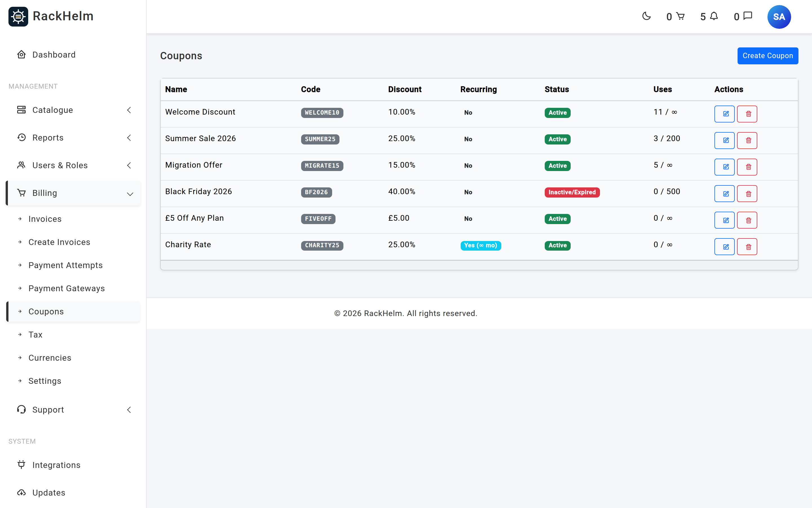Click the WELCOME10 code badge
Viewport: 812px width, 508px height.
(322, 113)
